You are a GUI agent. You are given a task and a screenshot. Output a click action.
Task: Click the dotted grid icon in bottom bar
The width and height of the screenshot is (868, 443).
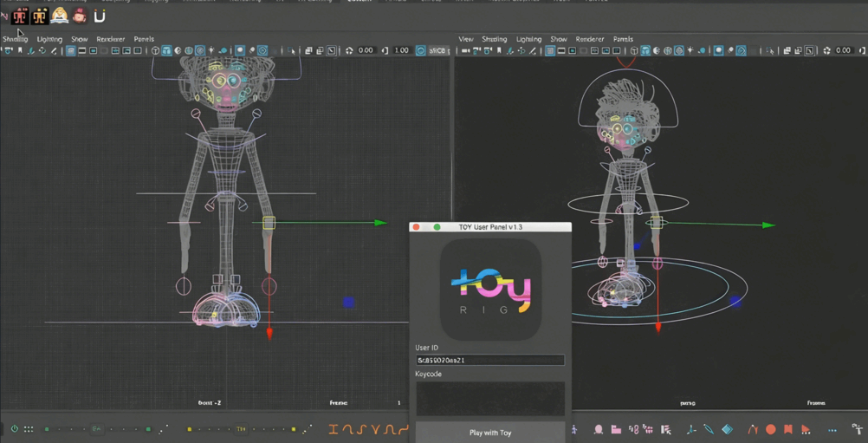point(29,429)
